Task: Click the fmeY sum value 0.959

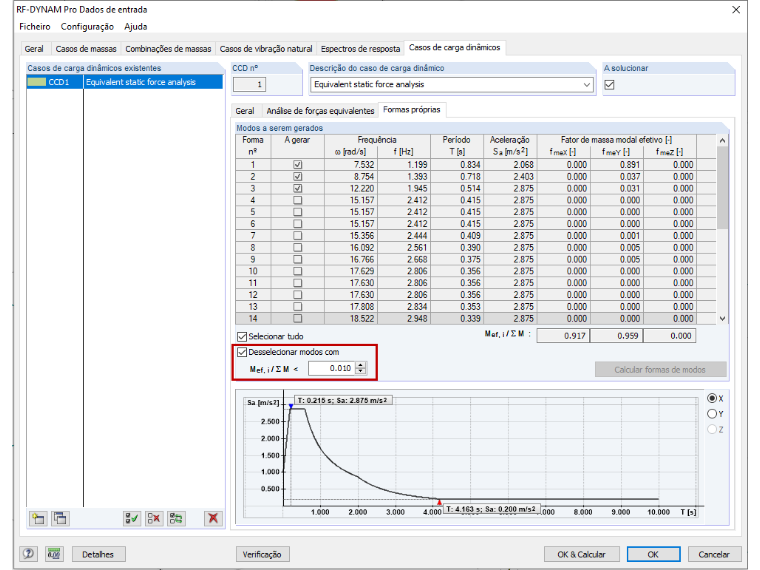Action: [616, 335]
